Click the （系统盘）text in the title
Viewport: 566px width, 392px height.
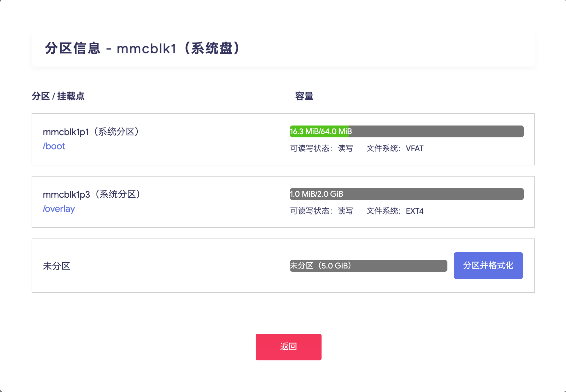point(212,48)
